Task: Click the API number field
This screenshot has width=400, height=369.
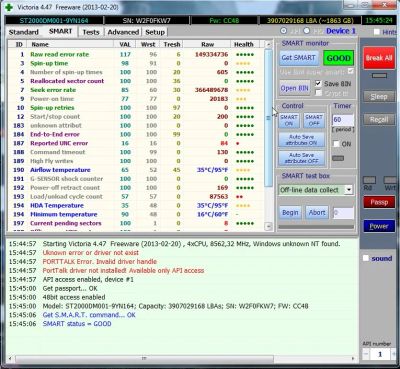Action: pyautogui.click(x=380, y=354)
